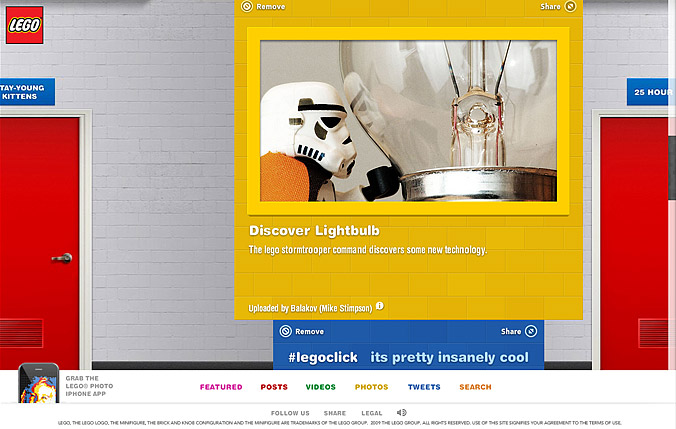Open the Tweets section
The height and width of the screenshot is (429, 676).
[424, 387]
